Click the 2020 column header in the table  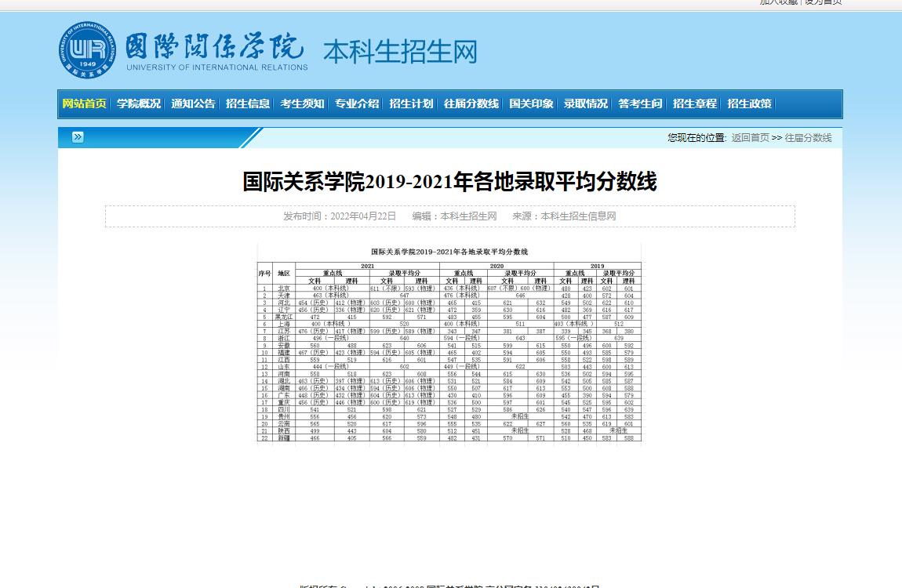(497, 266)
